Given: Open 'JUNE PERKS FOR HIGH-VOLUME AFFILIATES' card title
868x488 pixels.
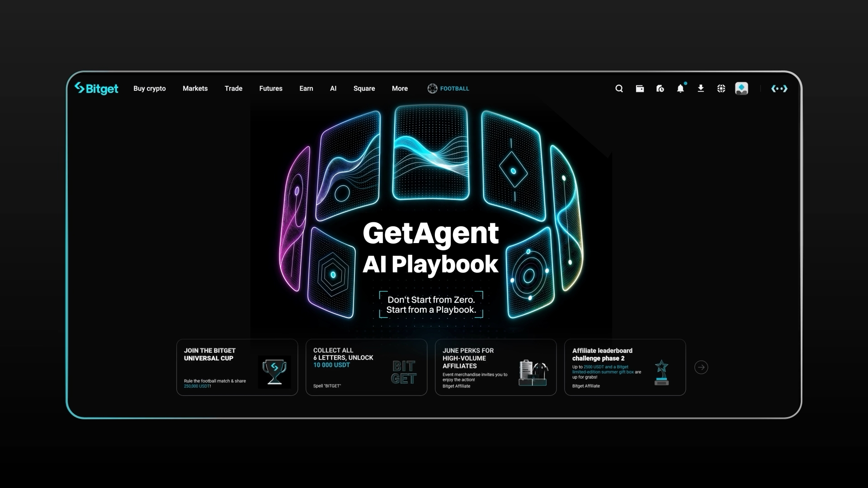Looking at the screenshot, I should tap(468, 358).
